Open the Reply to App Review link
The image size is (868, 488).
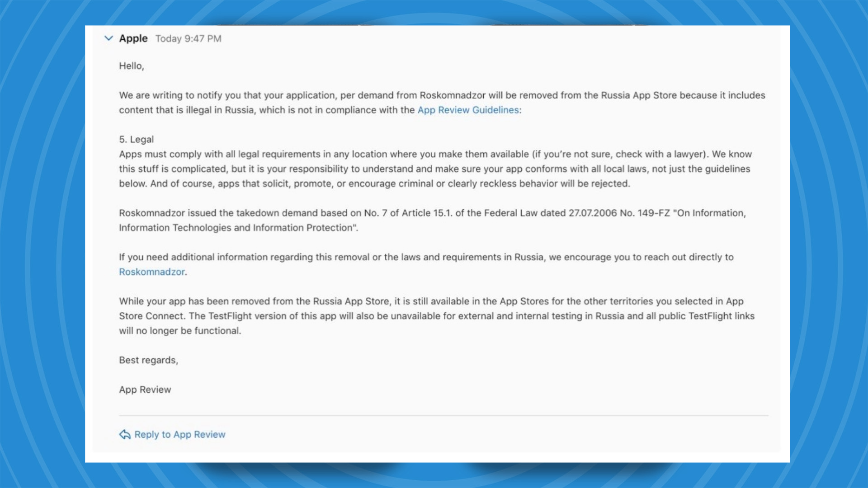(x=179, y=435)
